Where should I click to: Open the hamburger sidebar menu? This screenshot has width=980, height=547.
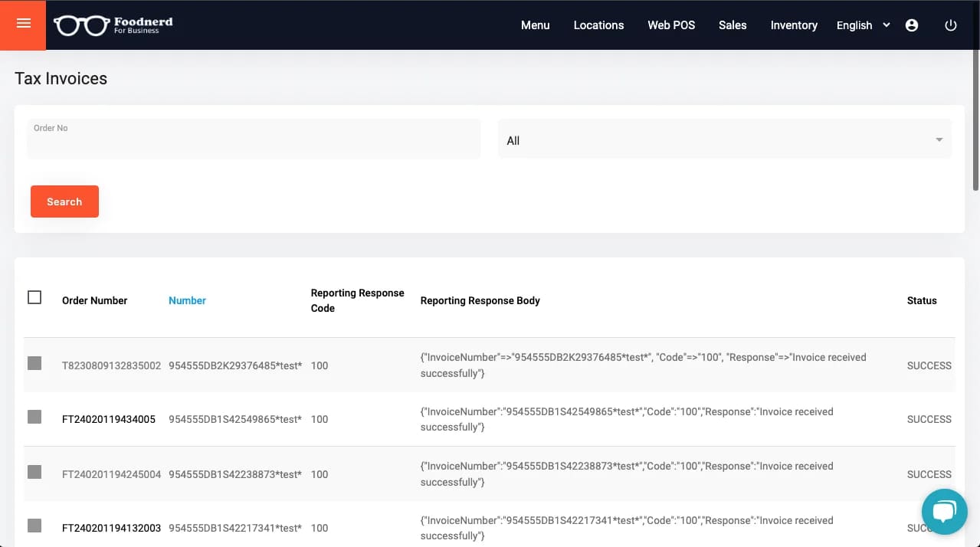click(x=23, y=24)
